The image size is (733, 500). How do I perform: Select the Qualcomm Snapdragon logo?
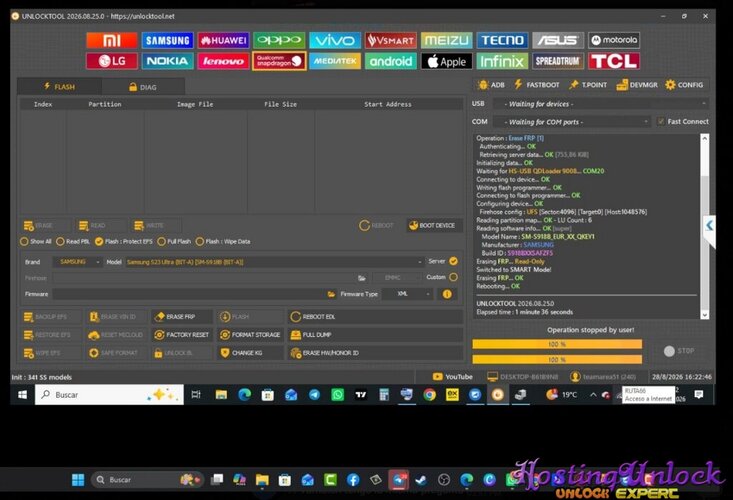coord(279,61)
